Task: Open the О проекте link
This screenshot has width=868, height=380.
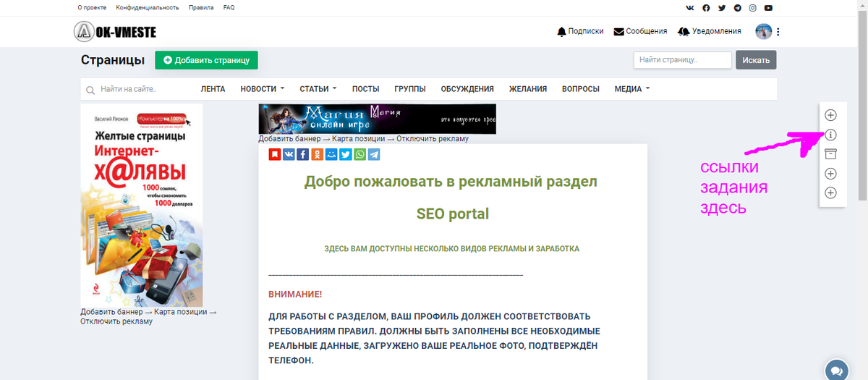Action: (x=92, y=8)
